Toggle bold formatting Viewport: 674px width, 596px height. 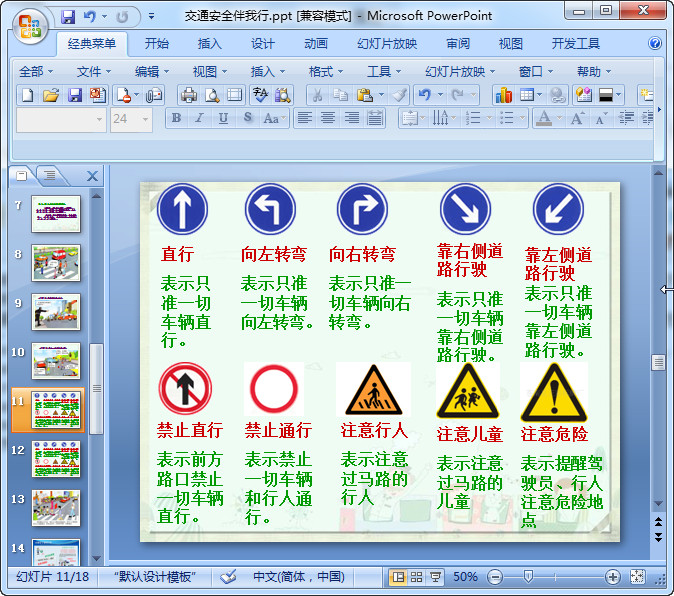[x=176, y=118]
